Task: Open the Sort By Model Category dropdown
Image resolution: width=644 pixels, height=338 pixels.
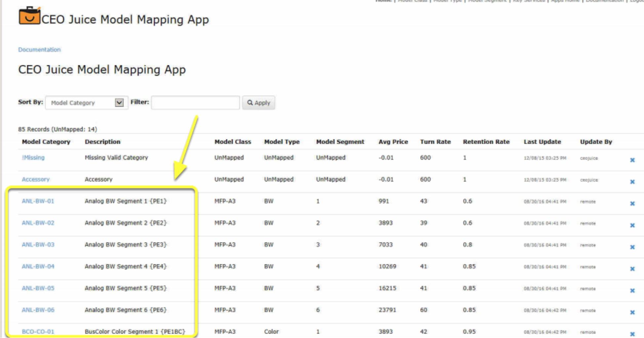Action: coord(87,103)
